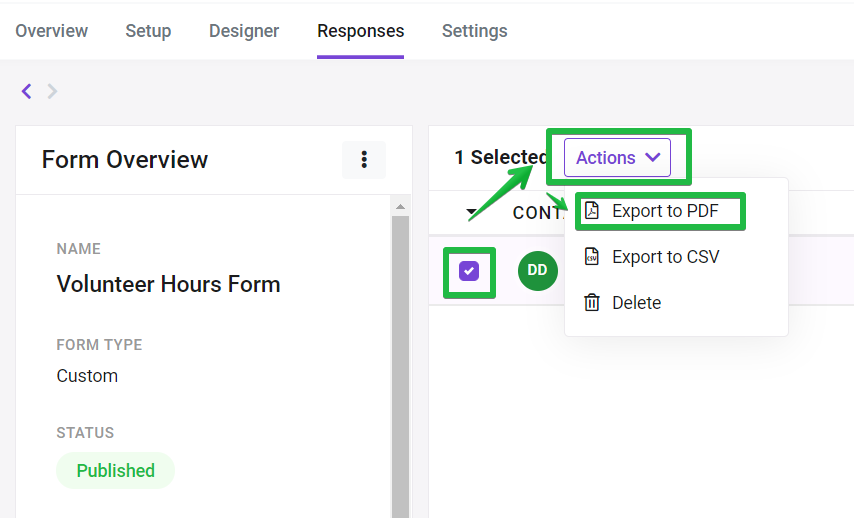The height and width of the screenshot is (518, 854).
Task: Click the trash can icon
Action: click(591, 302)
